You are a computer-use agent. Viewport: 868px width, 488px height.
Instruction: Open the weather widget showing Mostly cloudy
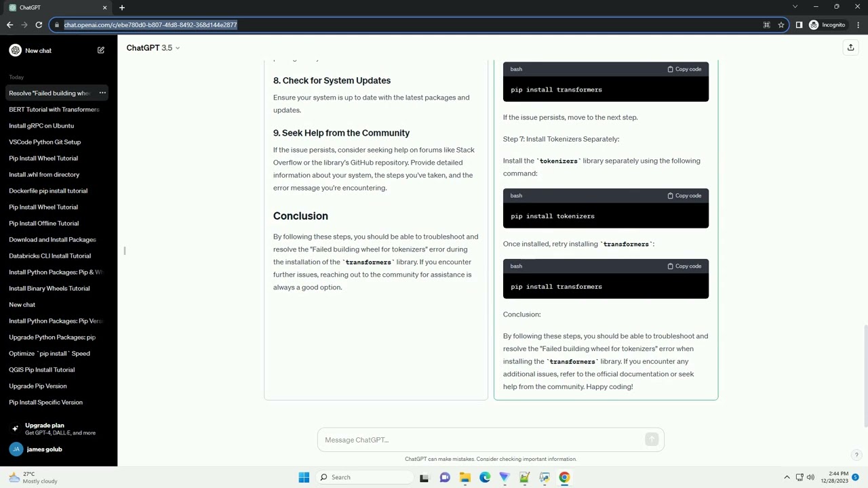coord(33,477)
